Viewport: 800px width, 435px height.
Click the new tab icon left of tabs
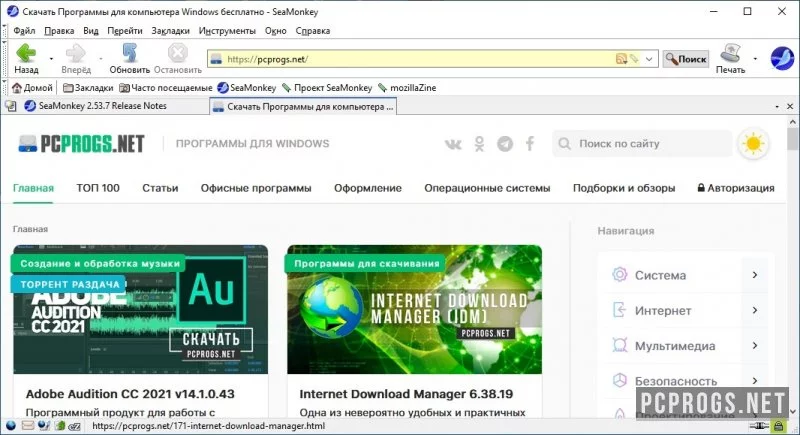tap(11, 106)
